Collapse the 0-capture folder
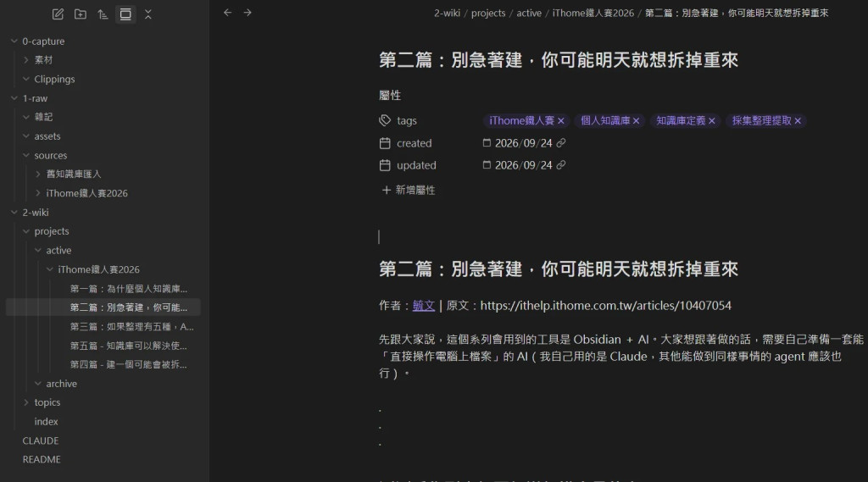 click(x=14, y=41)
